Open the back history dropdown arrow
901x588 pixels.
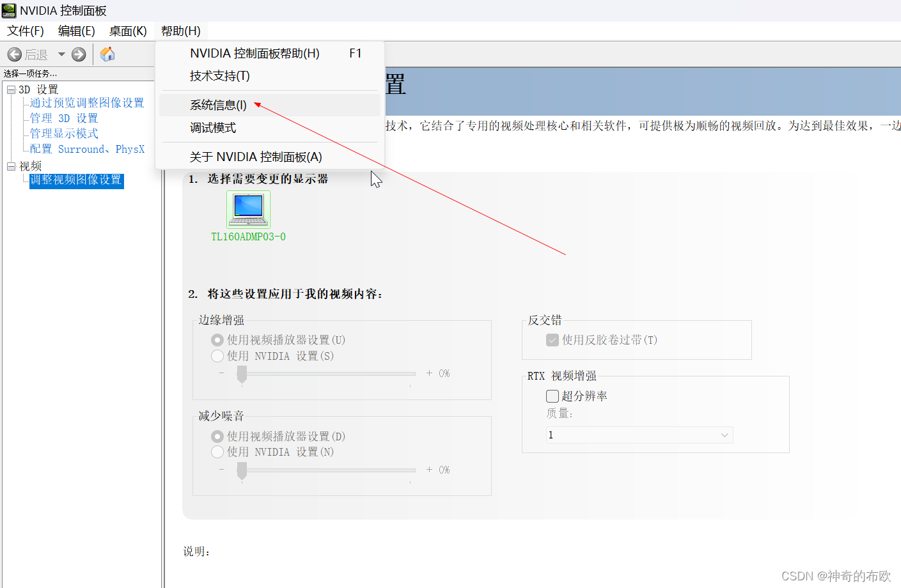tap(61, 54)
